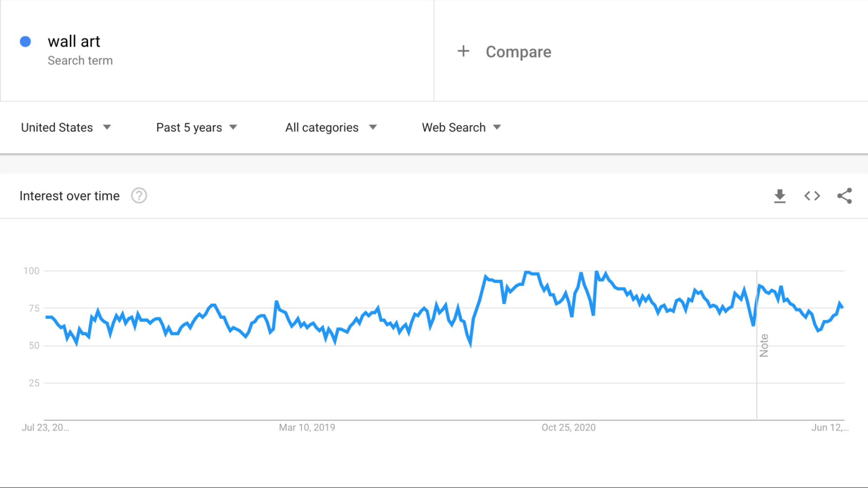Click the Interest over time heading

tap(69, 196)
